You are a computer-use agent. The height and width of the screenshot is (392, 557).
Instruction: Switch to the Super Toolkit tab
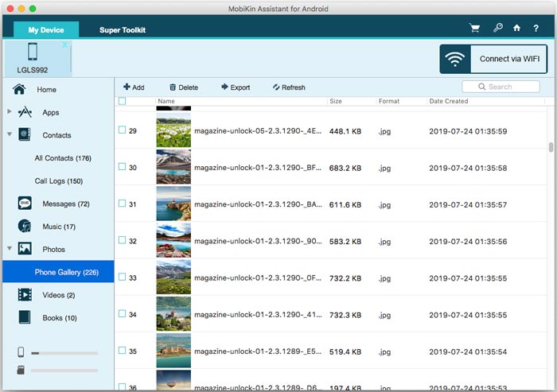[x=122, y=30]
